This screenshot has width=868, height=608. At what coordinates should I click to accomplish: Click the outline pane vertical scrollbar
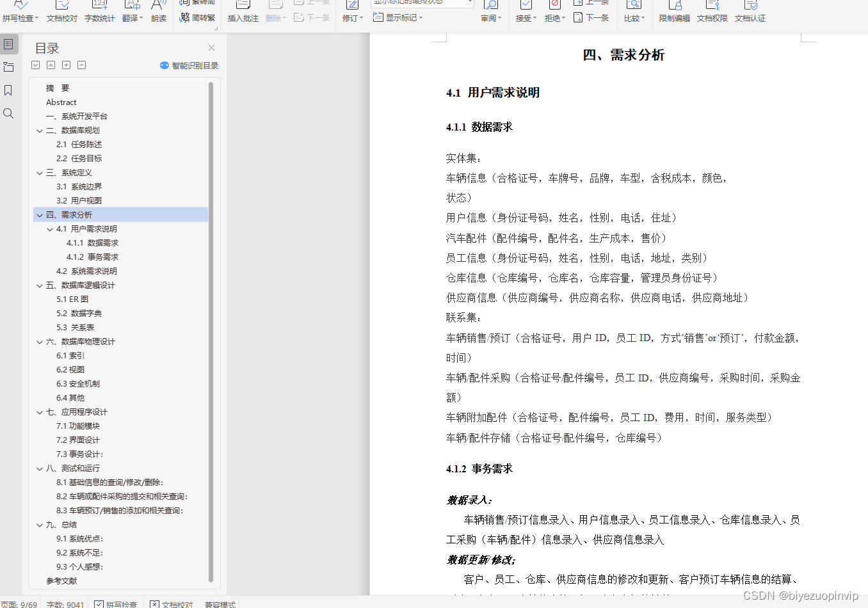211,332
